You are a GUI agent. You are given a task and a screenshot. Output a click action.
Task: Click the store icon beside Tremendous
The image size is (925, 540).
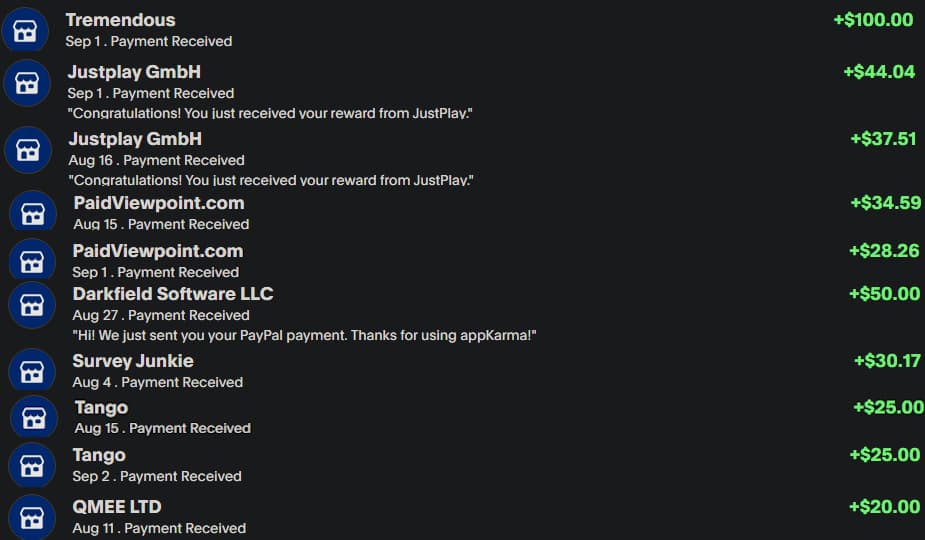26,31
